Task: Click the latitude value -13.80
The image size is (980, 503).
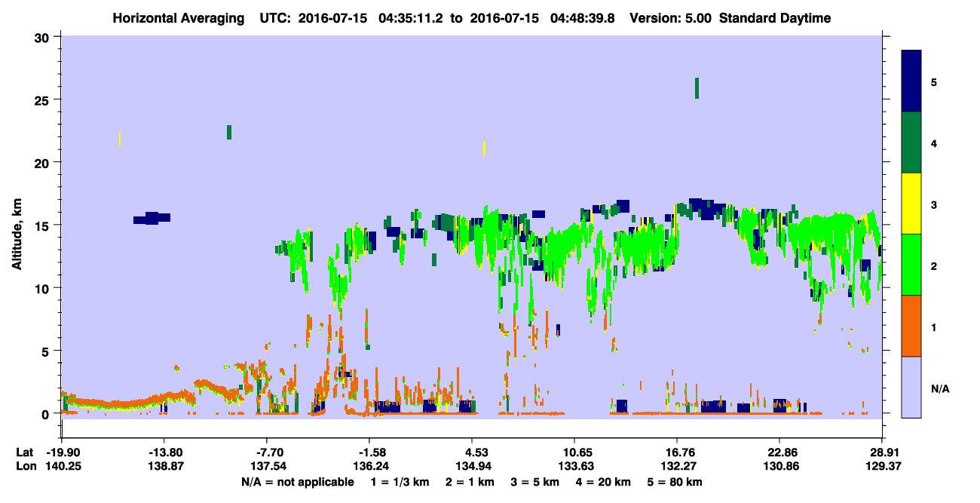Action: (164, 452)
